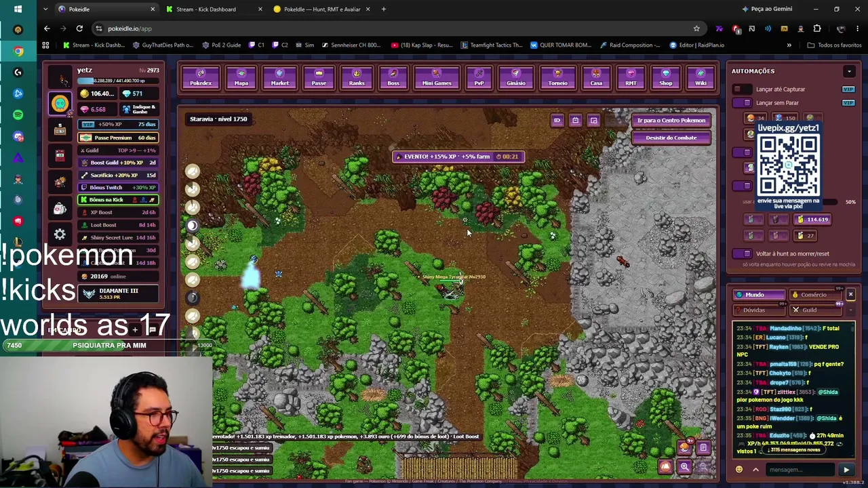Toggle the Lançar até Capturar switch

[x=743, y=89]
